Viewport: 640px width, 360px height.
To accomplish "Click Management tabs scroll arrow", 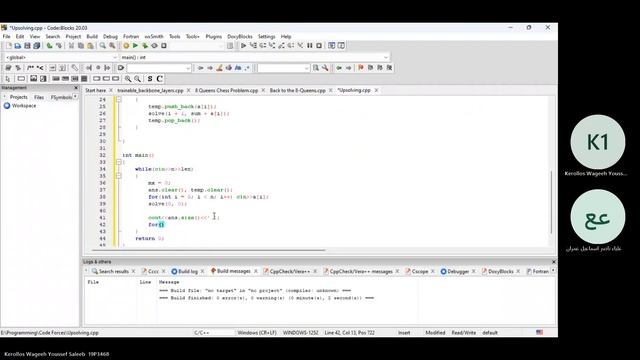I will tap(76, 97).
